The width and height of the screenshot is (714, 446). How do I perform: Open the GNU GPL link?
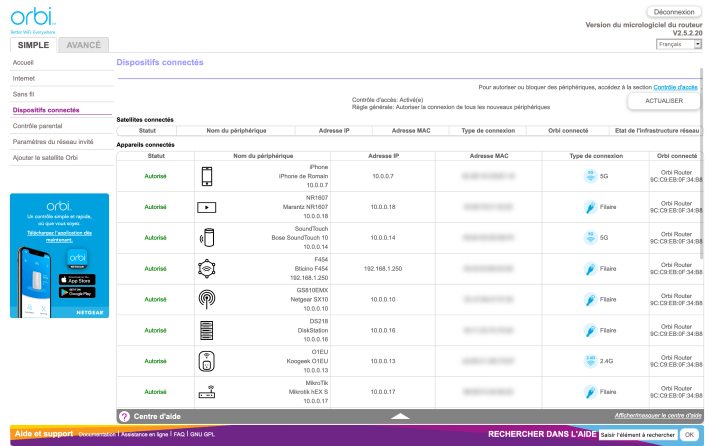tap(202, 435)
